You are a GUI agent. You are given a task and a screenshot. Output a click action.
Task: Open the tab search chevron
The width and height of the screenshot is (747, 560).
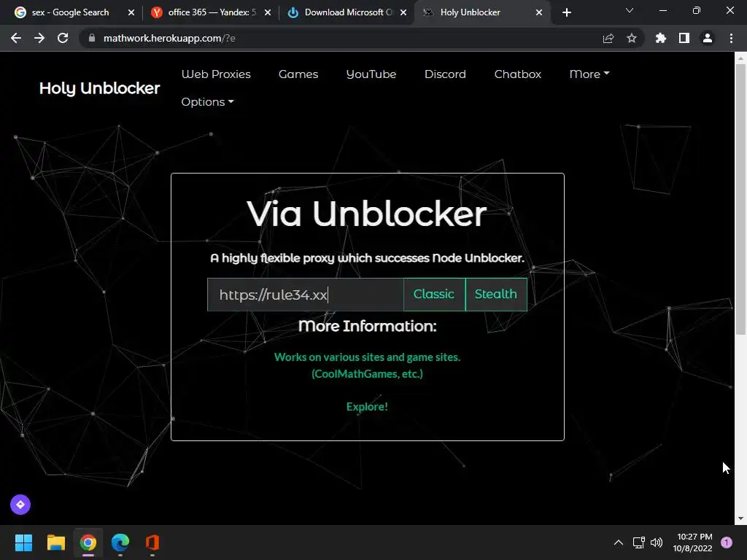630,10
